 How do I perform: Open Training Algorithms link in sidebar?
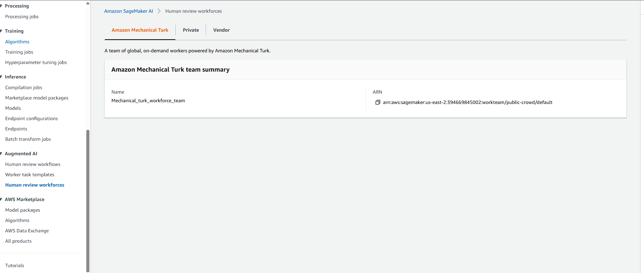pos(17,42)
